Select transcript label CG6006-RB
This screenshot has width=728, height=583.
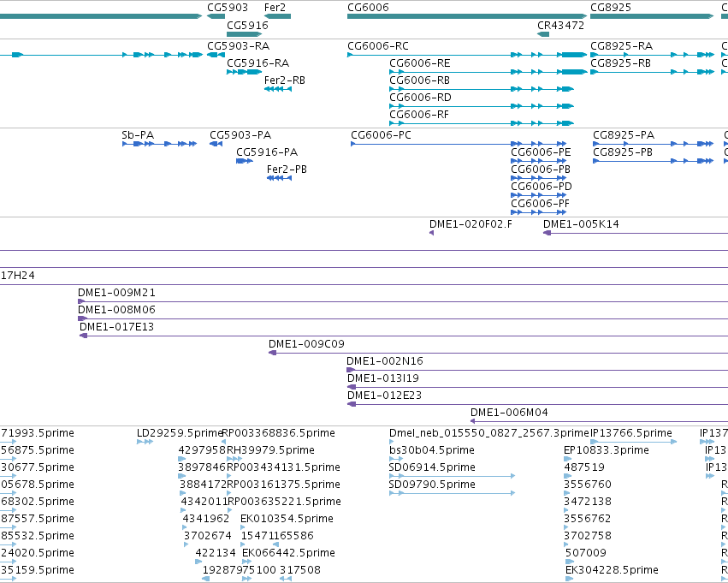tap(419, 80)
